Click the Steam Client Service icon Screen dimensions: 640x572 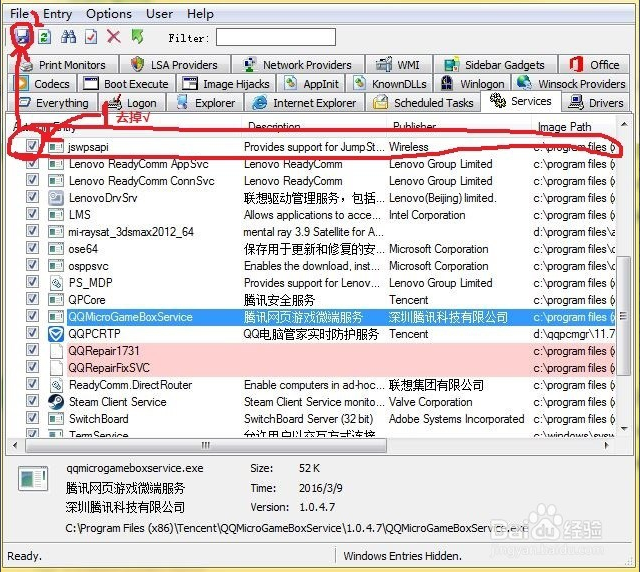point(56,402)
